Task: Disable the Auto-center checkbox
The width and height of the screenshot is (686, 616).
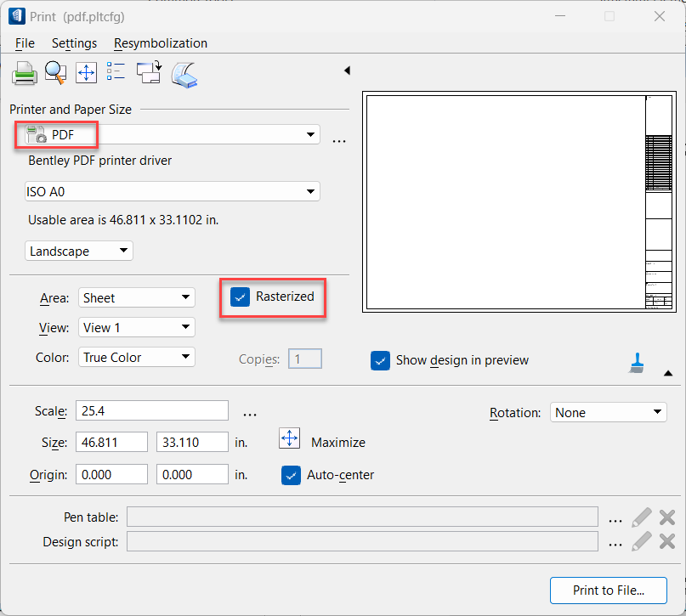Action: [291, 475]
